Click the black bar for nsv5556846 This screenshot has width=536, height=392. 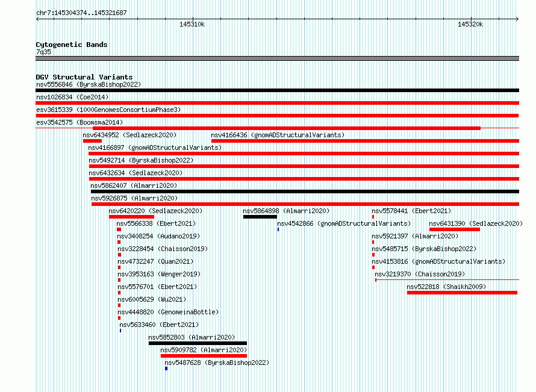click(277, 90)
